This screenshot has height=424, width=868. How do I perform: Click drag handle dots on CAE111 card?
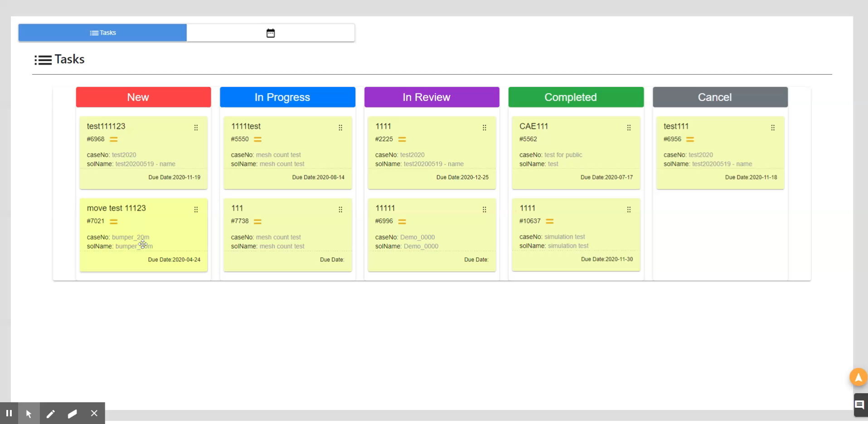629,128
